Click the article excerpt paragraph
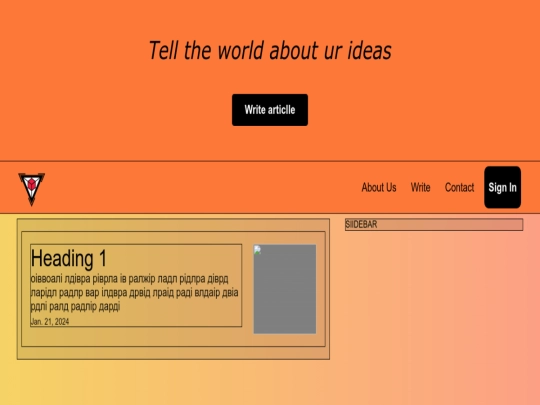 pos(135,292)
